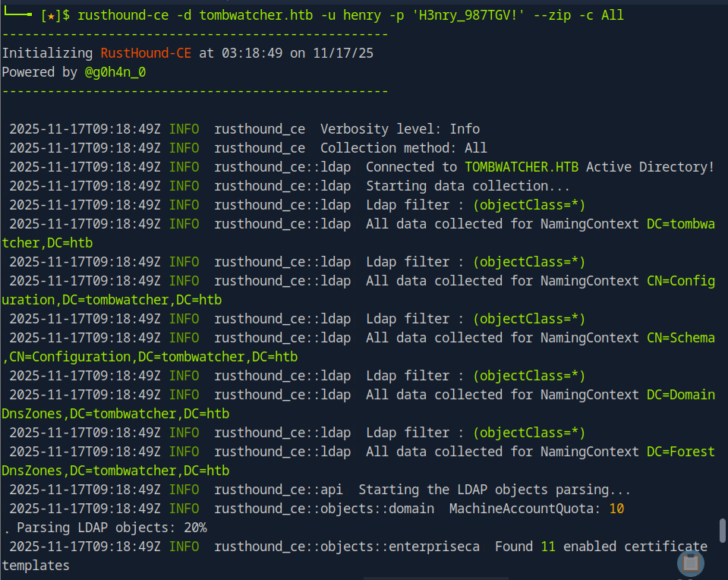Screen dimensions: 728x580
Task: Click the floating clipboard icon
Action: (691, 563)
